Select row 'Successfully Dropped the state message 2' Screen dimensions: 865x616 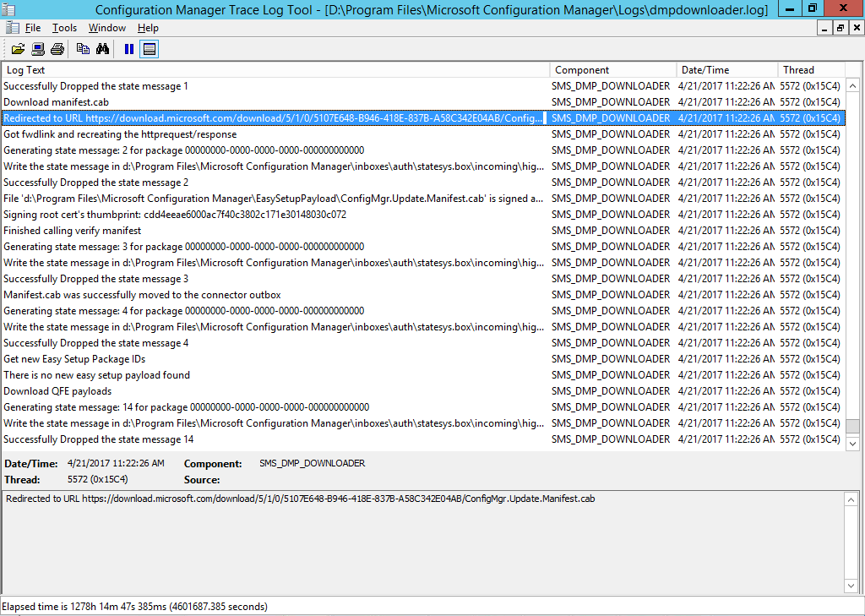[x=422, y=183]
